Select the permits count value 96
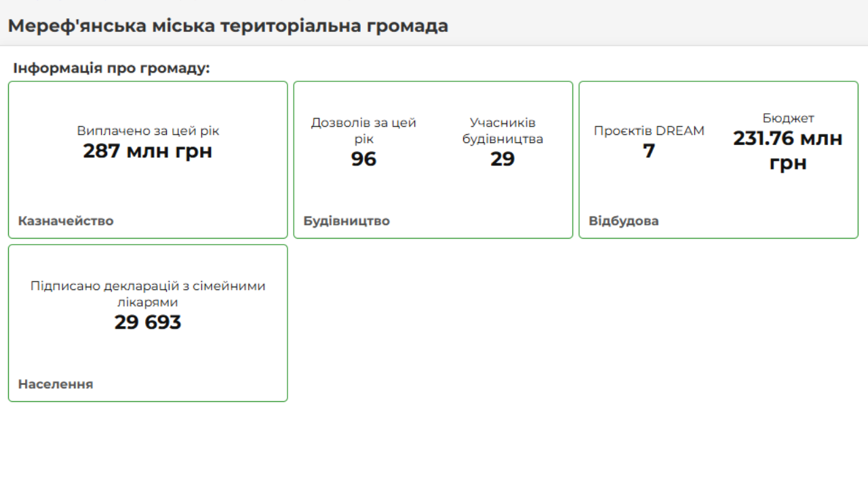 coord(363,159)
